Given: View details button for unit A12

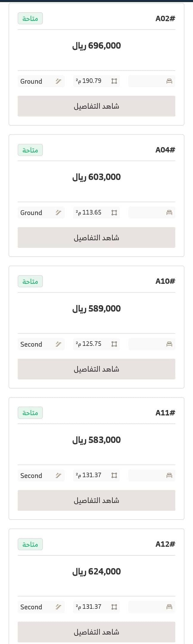Looking at the screenshot, I should 96,632.
